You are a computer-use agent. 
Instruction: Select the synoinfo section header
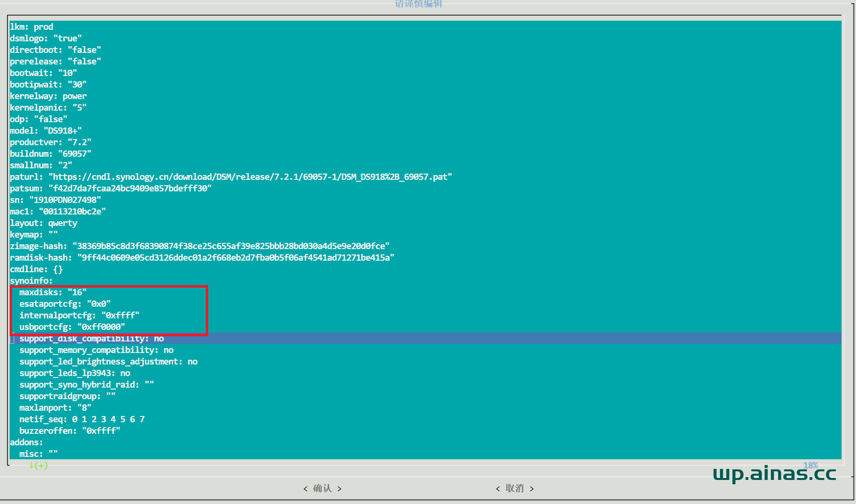(31, 281)
